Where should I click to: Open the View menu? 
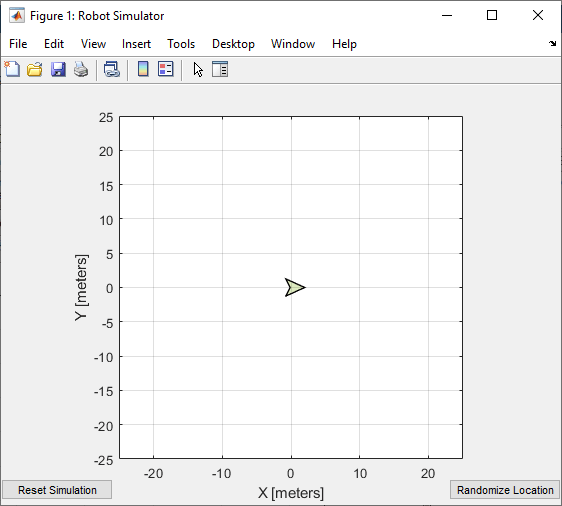93,44
